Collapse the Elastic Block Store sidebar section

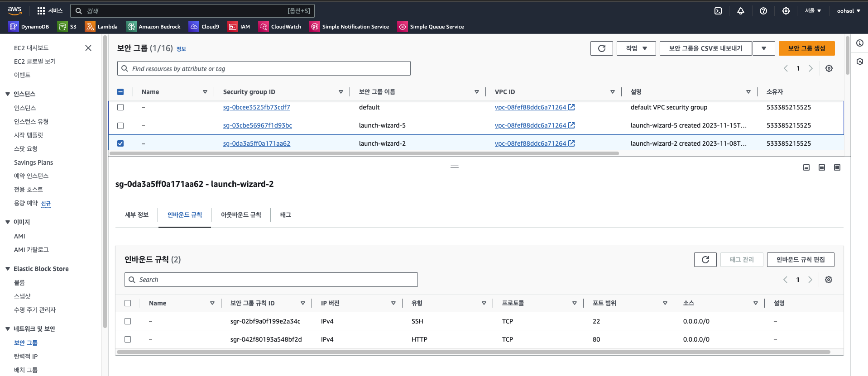point(8,269)
